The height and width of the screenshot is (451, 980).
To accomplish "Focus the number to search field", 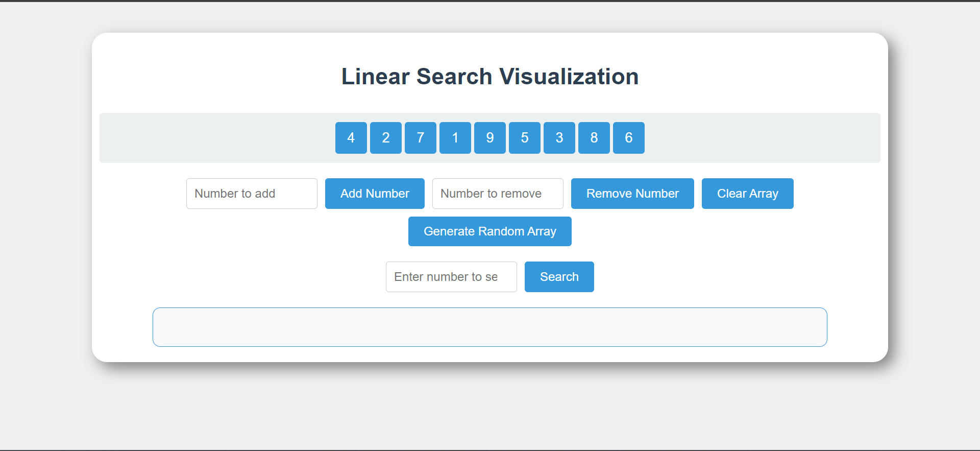I will point(451,277).
